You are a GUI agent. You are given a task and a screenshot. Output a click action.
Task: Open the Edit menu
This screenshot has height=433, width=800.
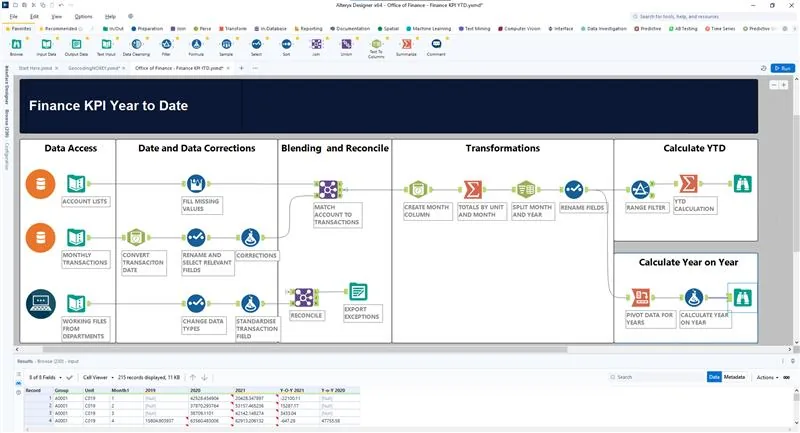(34, 16)
